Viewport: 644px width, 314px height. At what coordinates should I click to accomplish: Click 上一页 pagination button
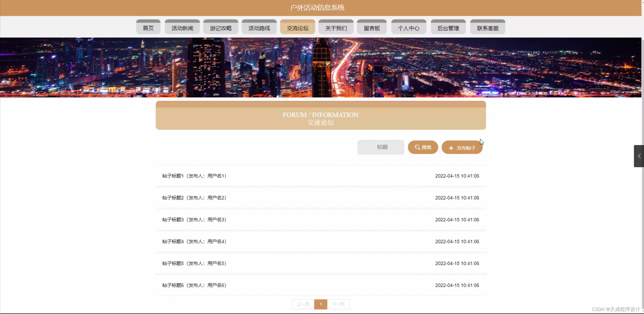coord(303,304)
